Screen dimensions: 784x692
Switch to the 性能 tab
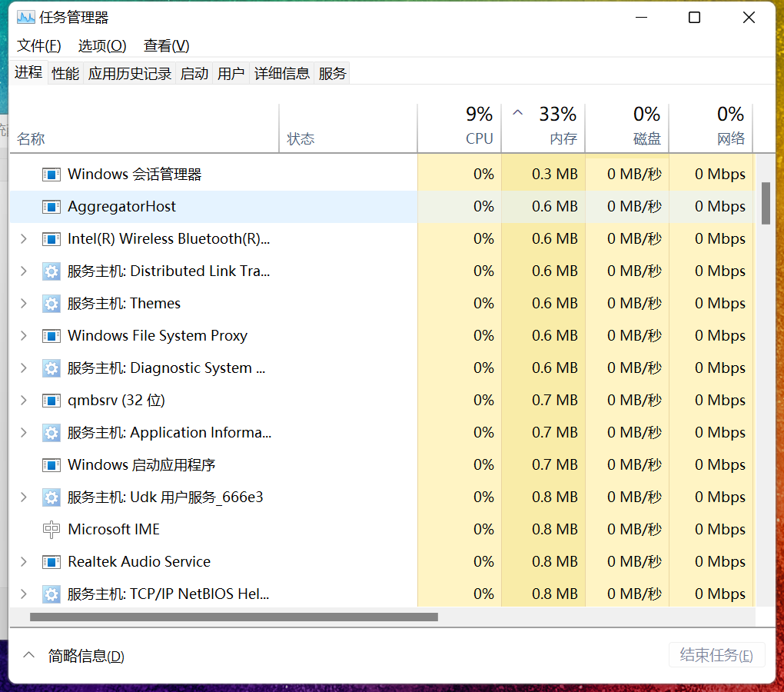pyautogui.click(x=65, y=74)
